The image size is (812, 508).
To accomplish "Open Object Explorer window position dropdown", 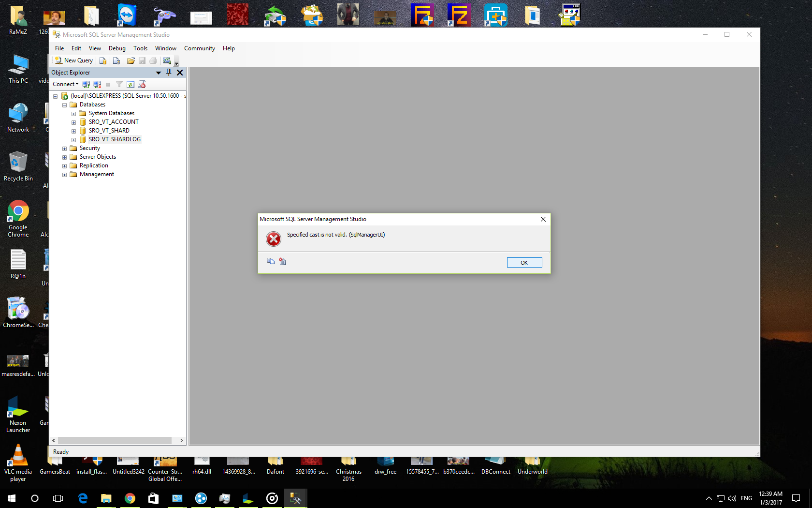I will (158, 73).
